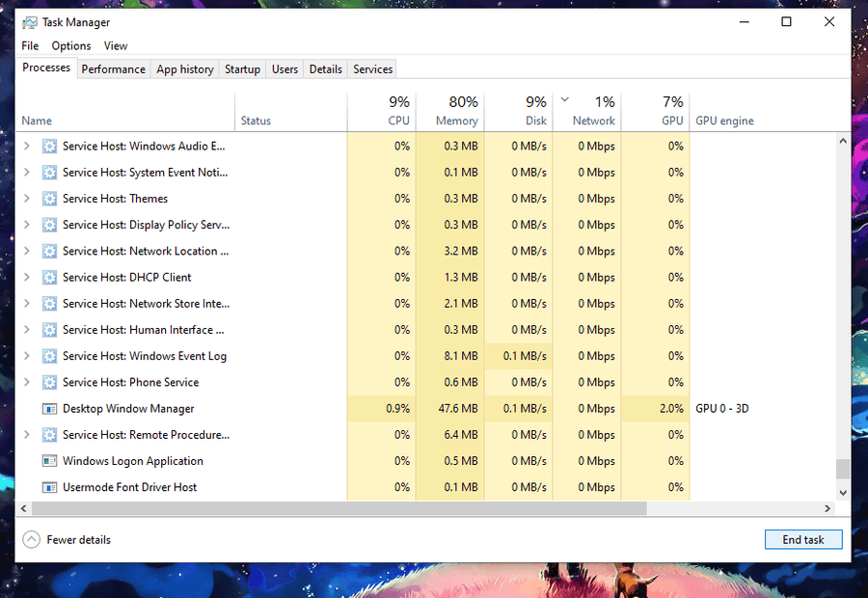Select the Usermode Font Driver Host row
Viewport: 868px width, 598px height.
pos(426,487)
